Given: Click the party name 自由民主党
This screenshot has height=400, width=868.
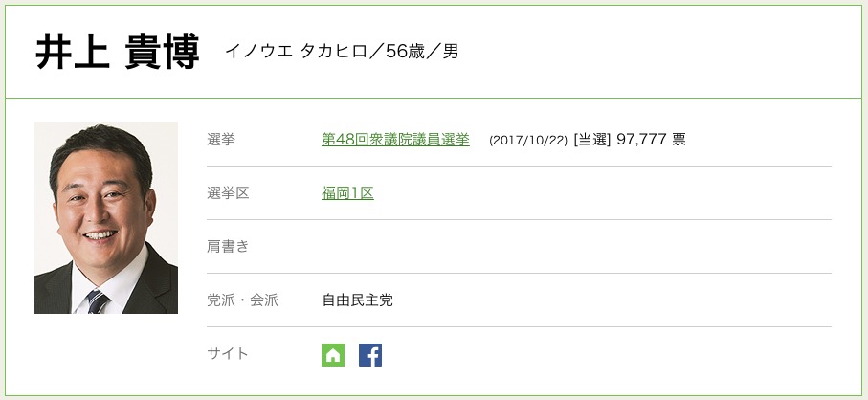Looking at the screenshot, I should click(x=357, y=300).
